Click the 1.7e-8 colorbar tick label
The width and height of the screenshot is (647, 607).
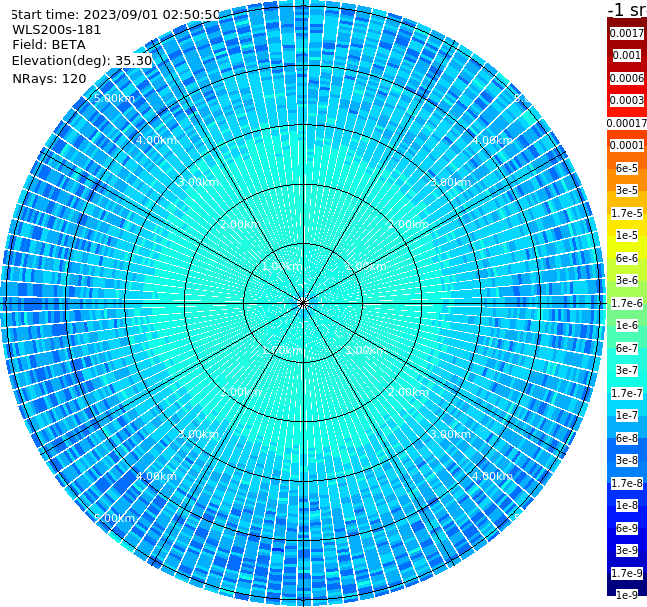[627, 483]
